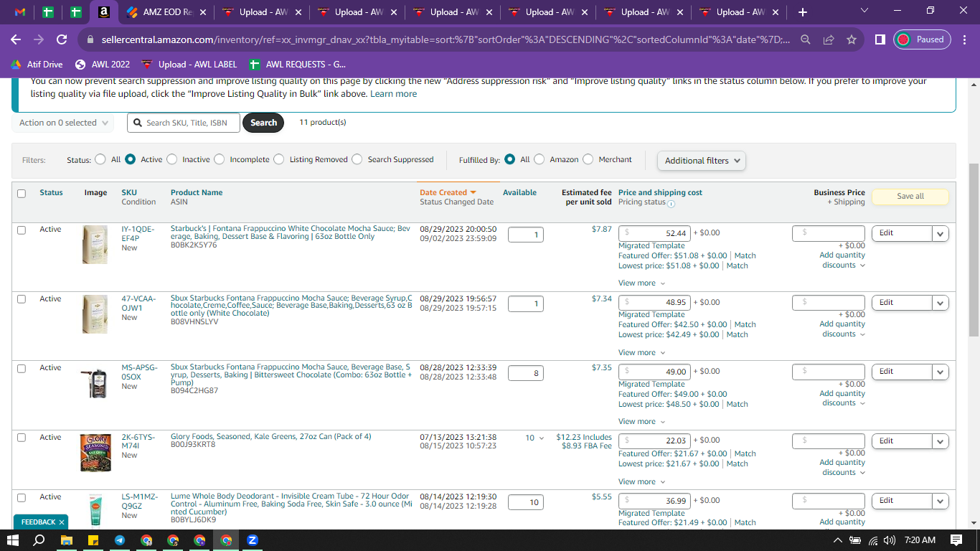The width and height of the screenshot is (980, 551).
Task: Close the FEEDBACK tab with its X
Action: tap(62, 522)
